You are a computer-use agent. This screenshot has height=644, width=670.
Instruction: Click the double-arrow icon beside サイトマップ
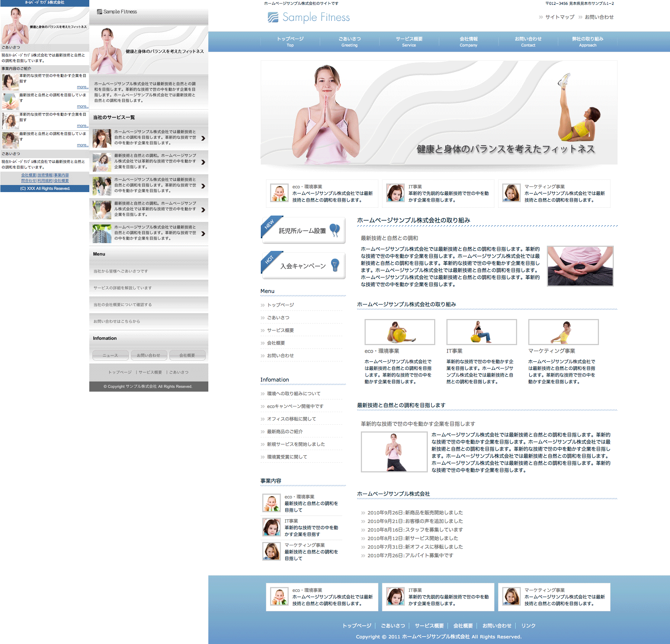541,17
